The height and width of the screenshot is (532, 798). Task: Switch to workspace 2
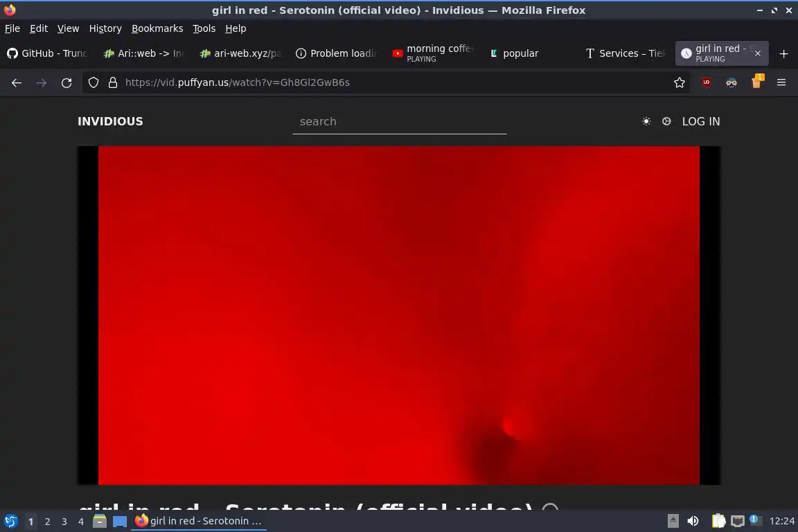[48, 522]
